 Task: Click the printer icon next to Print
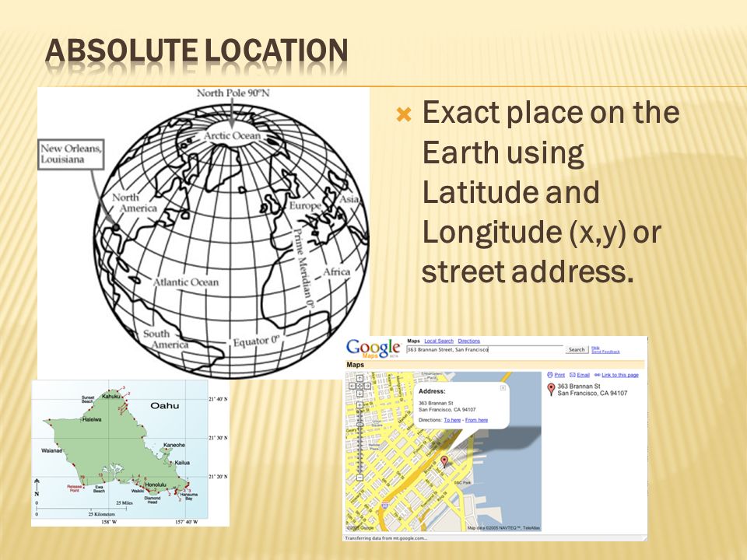point(550,375)
